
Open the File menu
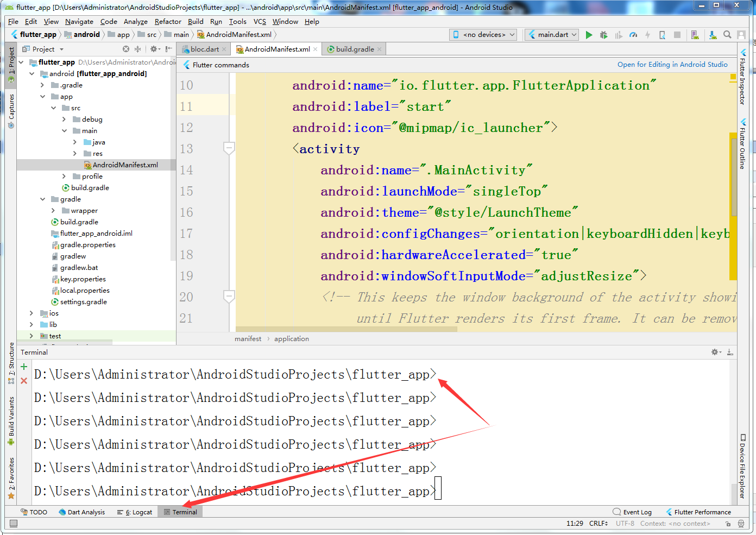pos(14,22)
